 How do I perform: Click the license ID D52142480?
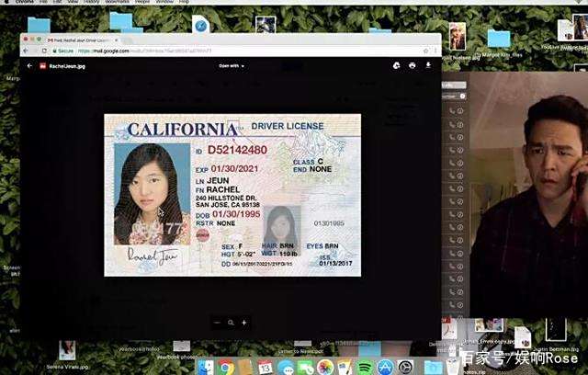pos(237,150)
